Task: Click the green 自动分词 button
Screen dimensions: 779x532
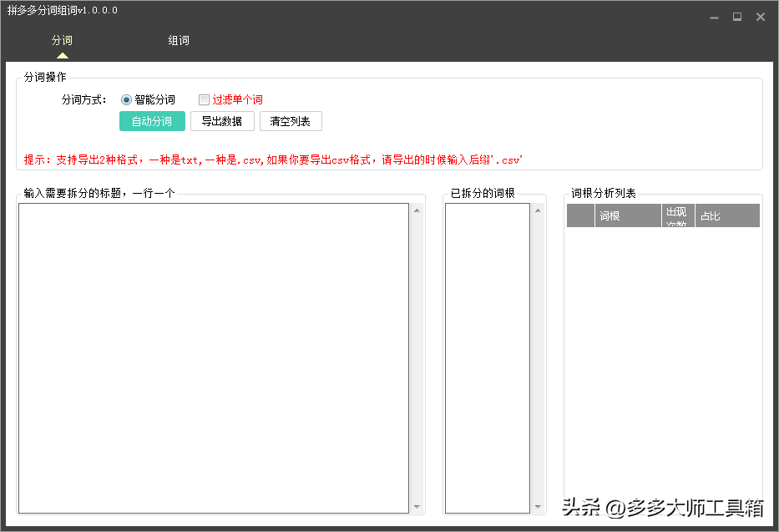Action: pos(151,120)
